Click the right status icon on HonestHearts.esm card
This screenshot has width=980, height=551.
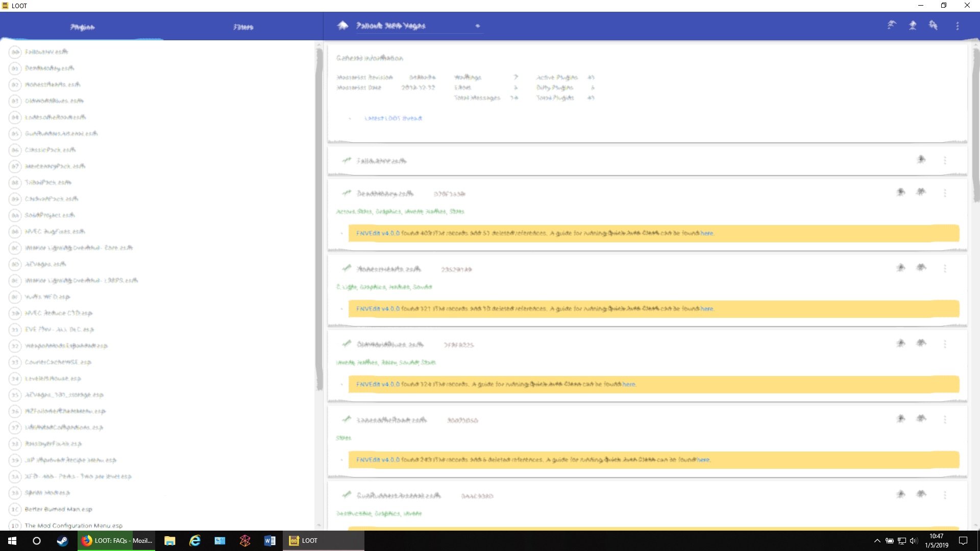tap(921, 268)
